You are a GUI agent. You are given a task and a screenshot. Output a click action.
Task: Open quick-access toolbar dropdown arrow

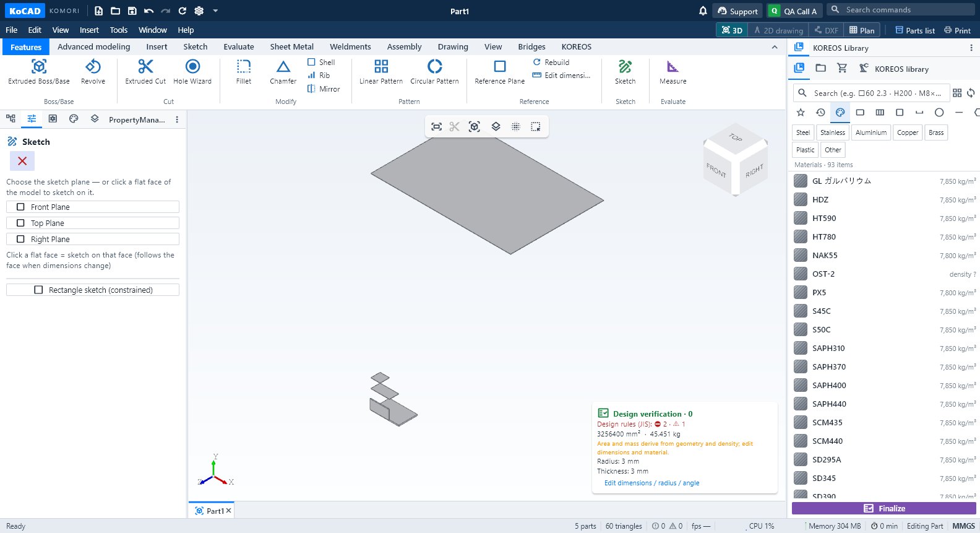pyautogui.click(x=215, y=11)
